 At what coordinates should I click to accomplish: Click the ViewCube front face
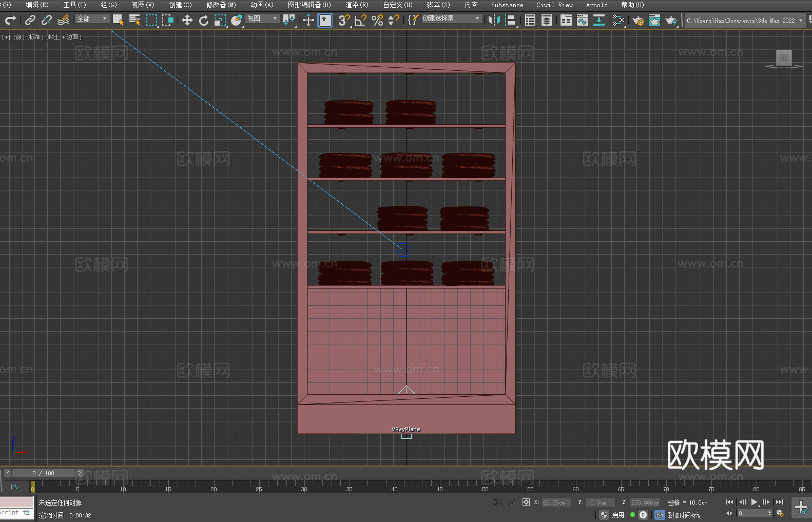point(784,57)
